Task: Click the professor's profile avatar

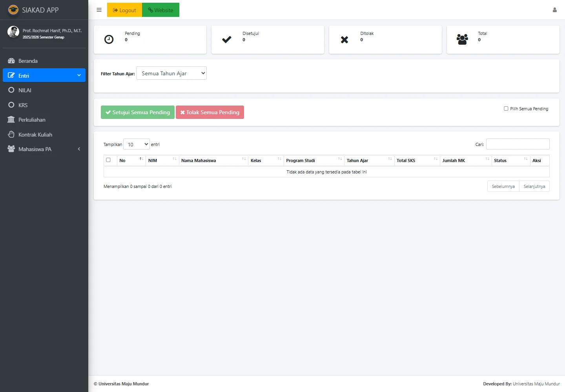Action: pyautogui.click(x=13, y=32)
